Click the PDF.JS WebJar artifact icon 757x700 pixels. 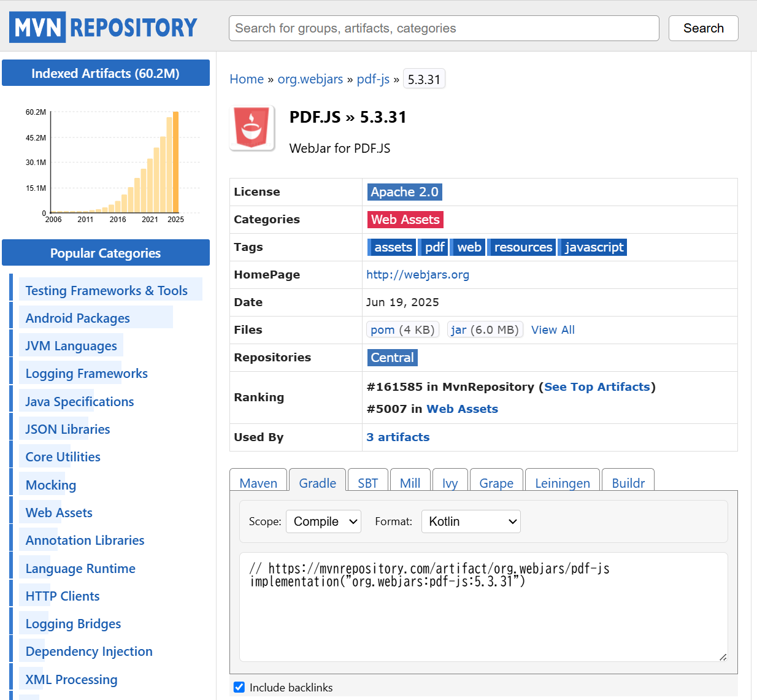click(252, 128)
